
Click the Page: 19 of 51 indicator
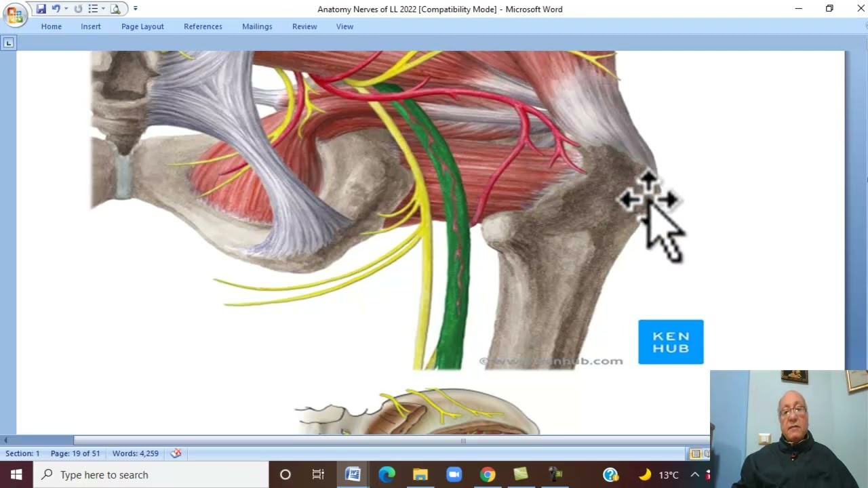[x=75, y=453]
